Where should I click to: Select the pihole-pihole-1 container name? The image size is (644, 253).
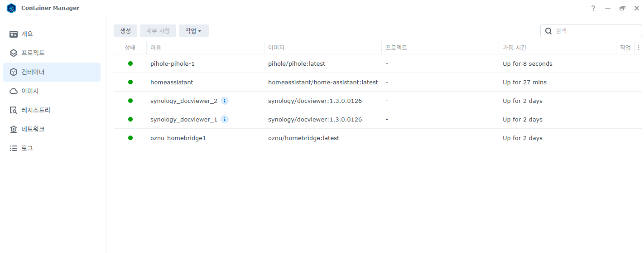click(173, 63)
